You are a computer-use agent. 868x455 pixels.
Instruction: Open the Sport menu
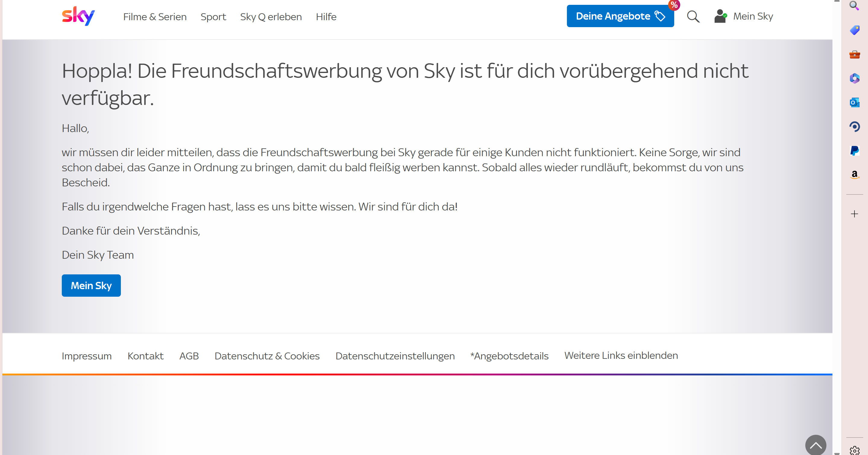(213, 17)
